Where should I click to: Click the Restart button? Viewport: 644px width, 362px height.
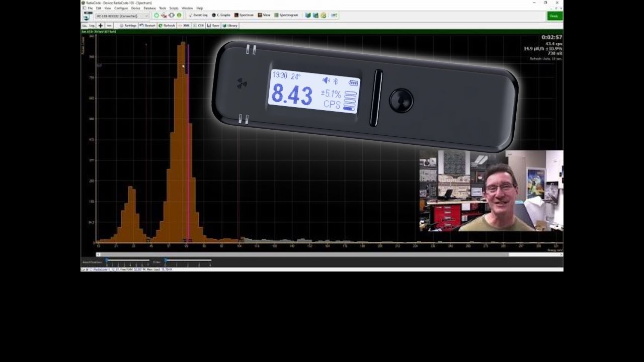pyautogui.click(x=147, y=26)
